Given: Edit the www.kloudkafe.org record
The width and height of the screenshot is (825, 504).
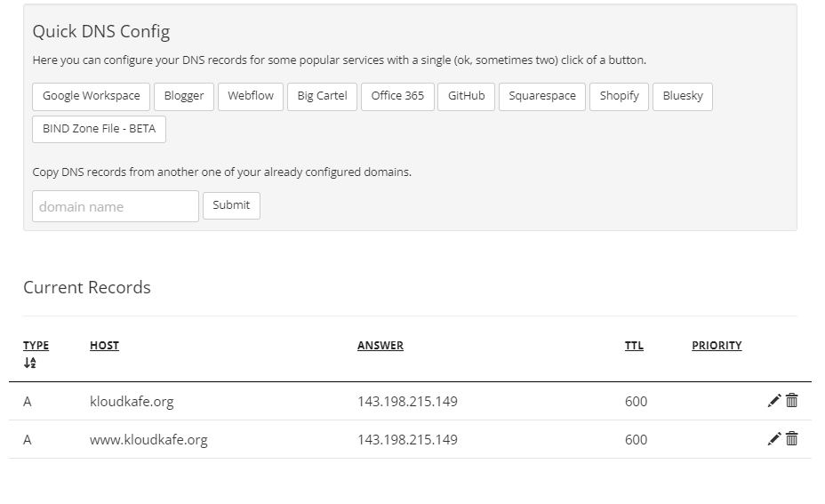Looking at the screenshot, I should 773,439.
